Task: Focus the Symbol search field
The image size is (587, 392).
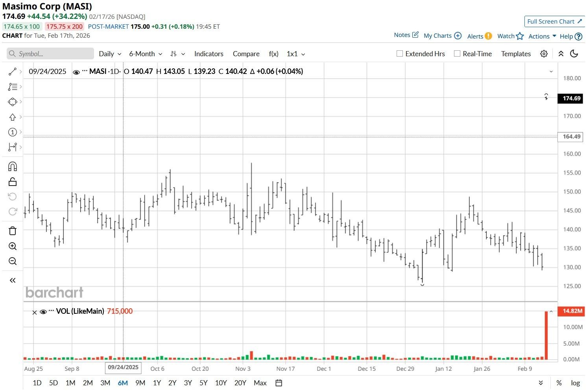Action: [50, 54]
